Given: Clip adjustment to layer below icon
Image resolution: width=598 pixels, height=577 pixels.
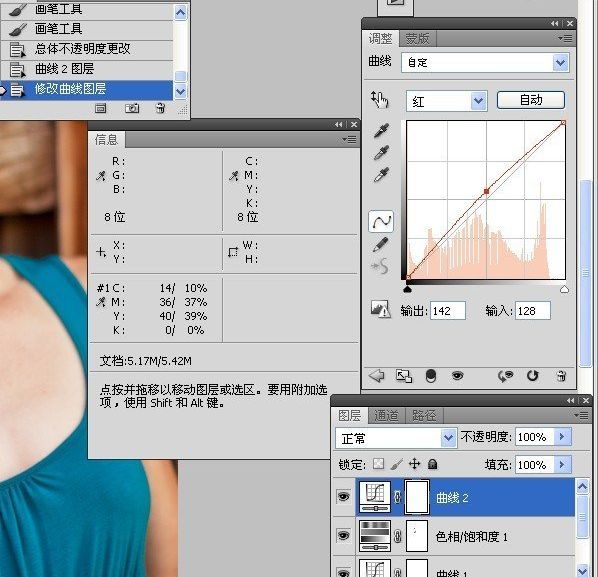Looking at the screenshot, I should (431, 376).
